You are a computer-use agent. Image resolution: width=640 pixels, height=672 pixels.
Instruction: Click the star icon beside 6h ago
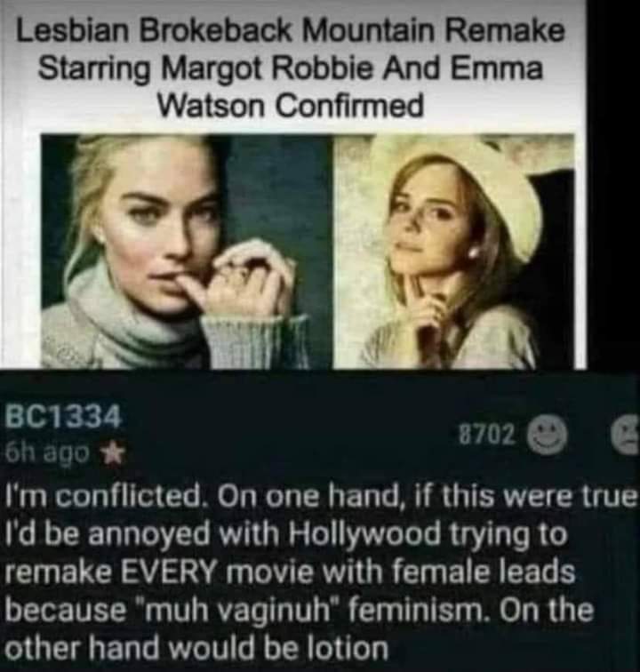[x=113, y=453]
